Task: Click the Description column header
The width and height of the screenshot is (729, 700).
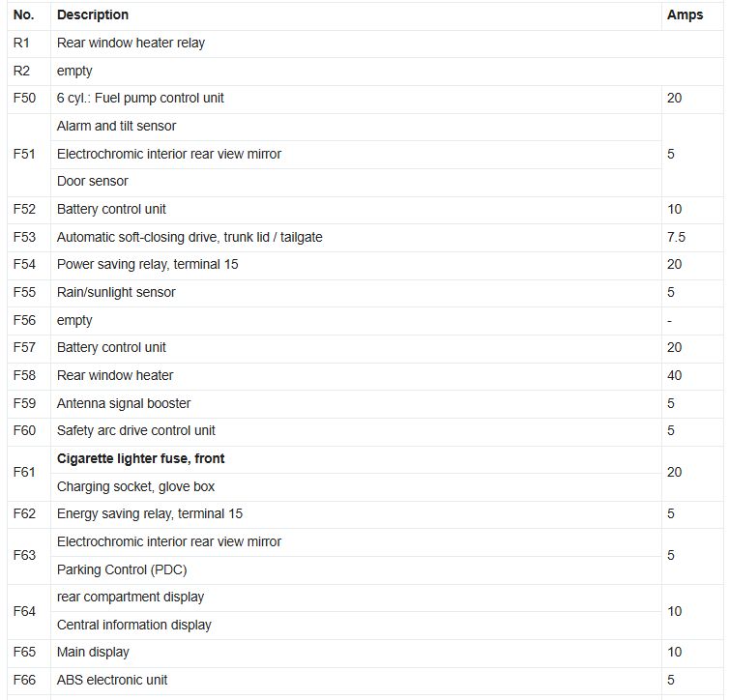Action: [x=93, y=15]
